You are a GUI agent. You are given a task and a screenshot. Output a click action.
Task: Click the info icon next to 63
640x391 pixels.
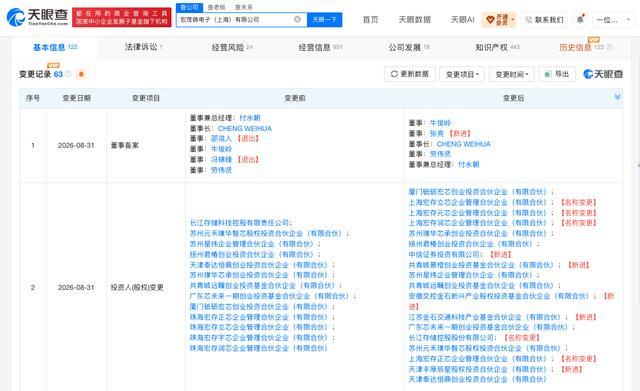(x=69, y=74)
